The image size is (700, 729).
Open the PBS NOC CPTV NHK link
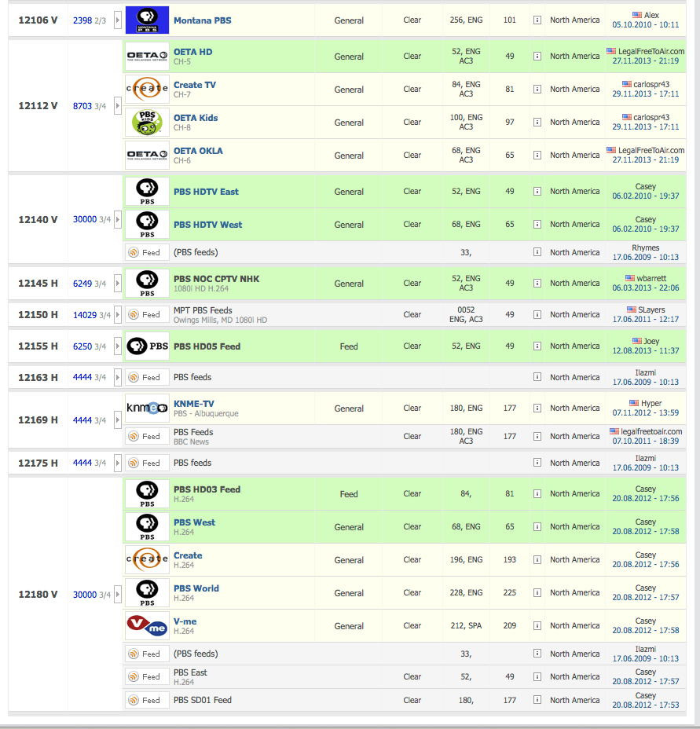click(x=216, y=279)
